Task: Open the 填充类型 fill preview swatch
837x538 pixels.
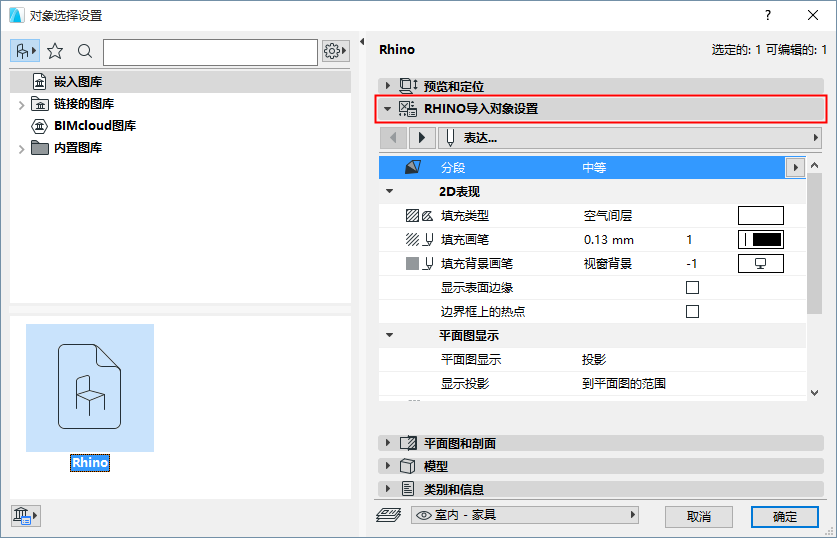Action: coord(761,216)
